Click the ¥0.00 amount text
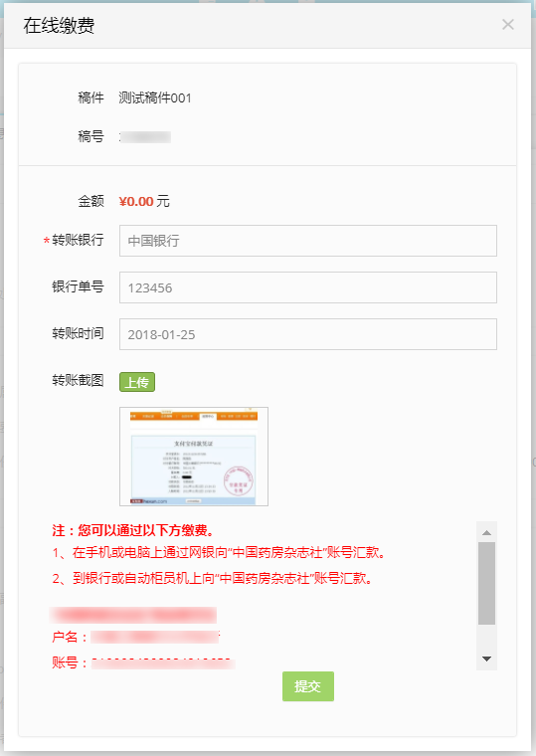This screenshot has width=536, height=756. coord(136,202)
